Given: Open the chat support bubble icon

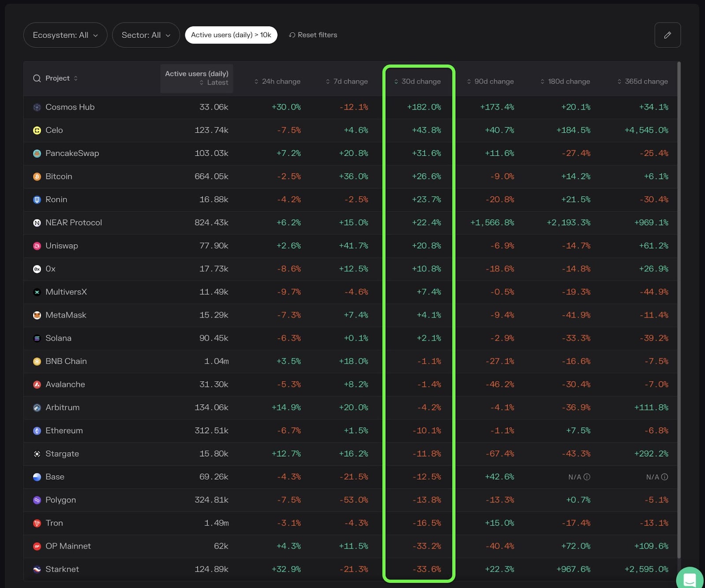Looking at the screenshot, I should (x=690, y=579).
